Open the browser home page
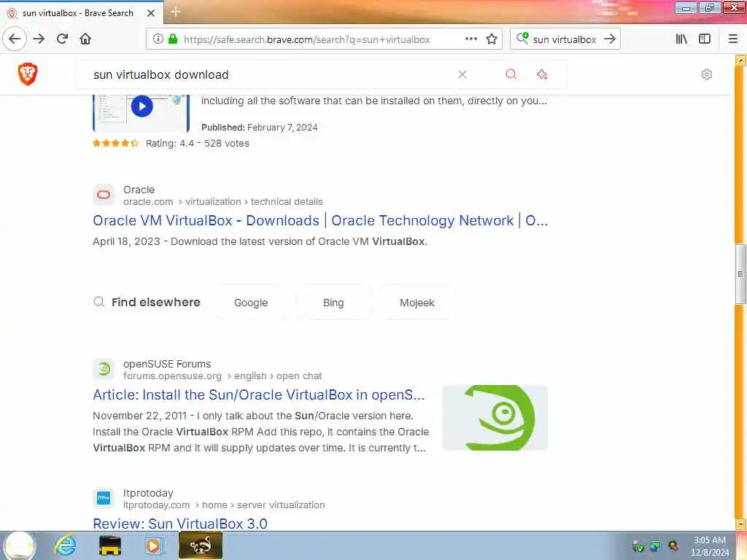The image size is (747, 560). pos(85,39)
